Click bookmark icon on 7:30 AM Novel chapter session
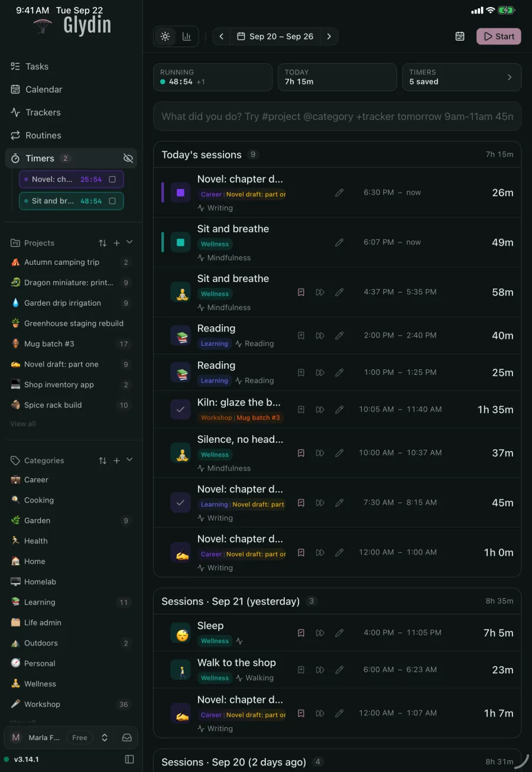The width and height of the screenshot is (532, 772). coord(301,502)
